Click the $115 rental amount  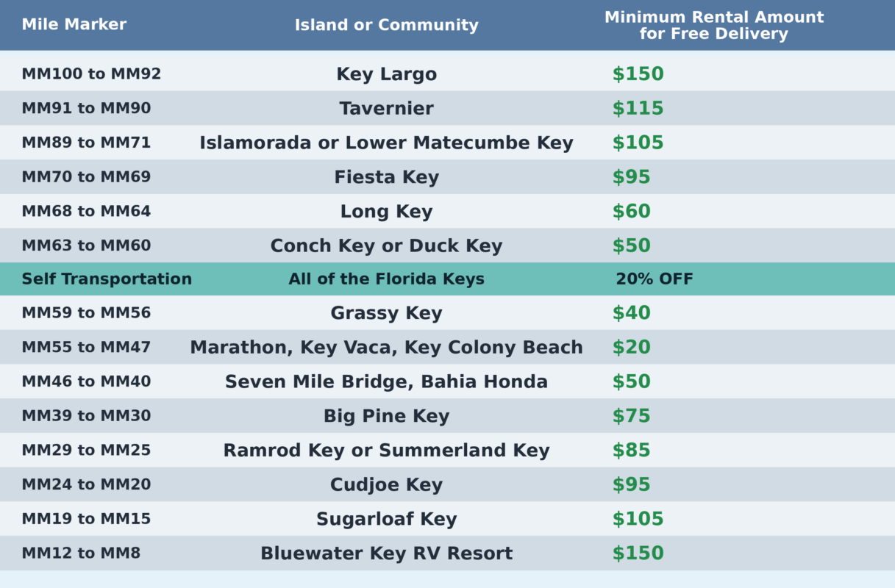pos(638,109)
